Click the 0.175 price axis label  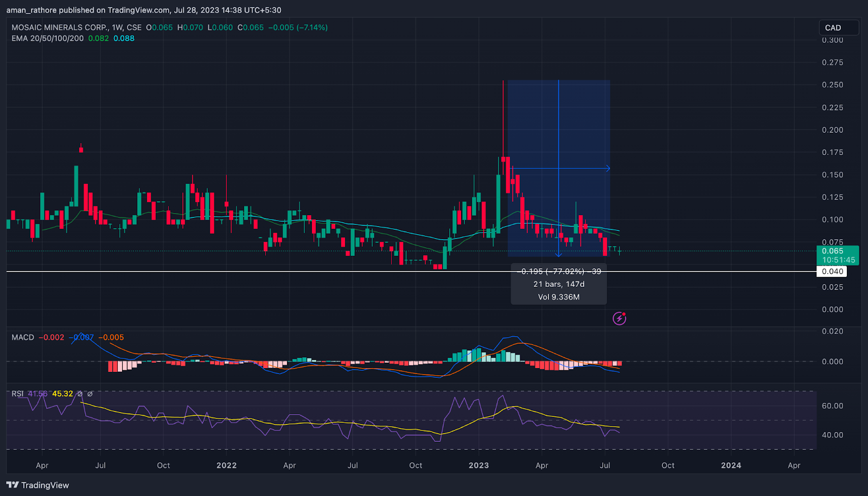click(x=833, y=152)
